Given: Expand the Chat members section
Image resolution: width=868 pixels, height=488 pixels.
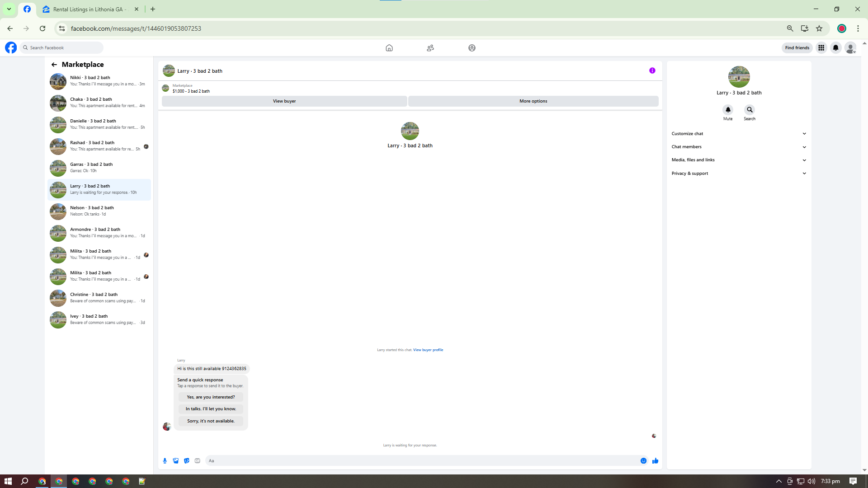Looking at the screenshot, I should [739, 147].
